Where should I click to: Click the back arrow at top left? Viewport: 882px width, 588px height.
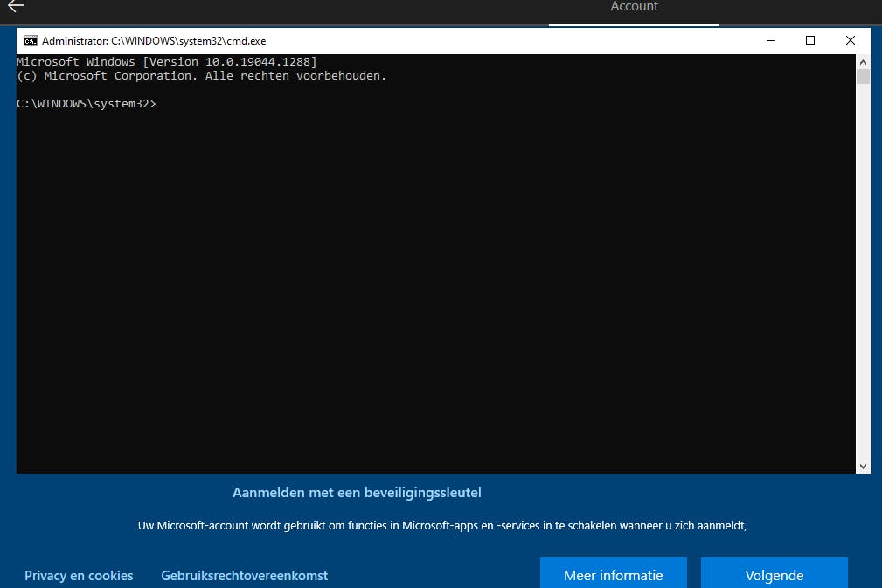tap(15, 6)
